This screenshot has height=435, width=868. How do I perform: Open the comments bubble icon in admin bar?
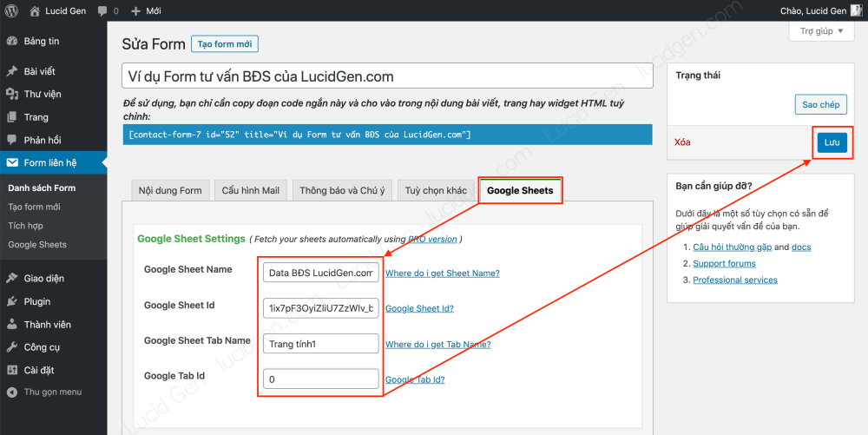coord(102,11)
